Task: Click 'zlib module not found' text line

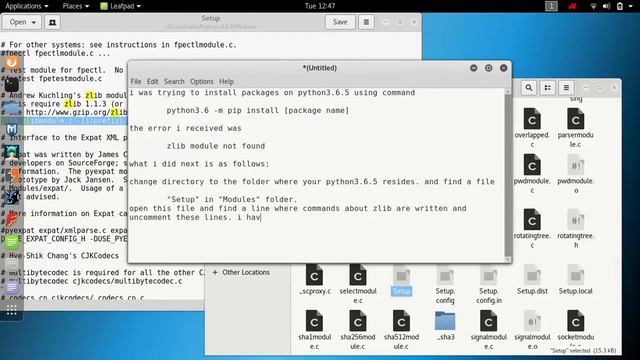Action: tap(216, 146)
